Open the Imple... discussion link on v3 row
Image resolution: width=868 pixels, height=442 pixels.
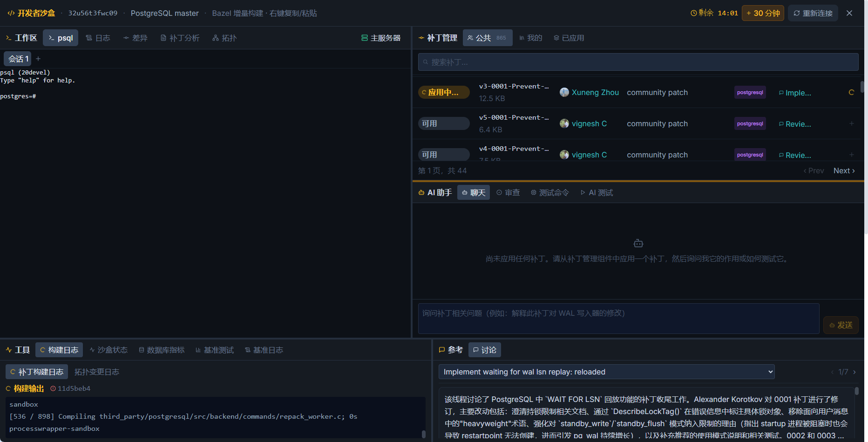click(795, 93)
